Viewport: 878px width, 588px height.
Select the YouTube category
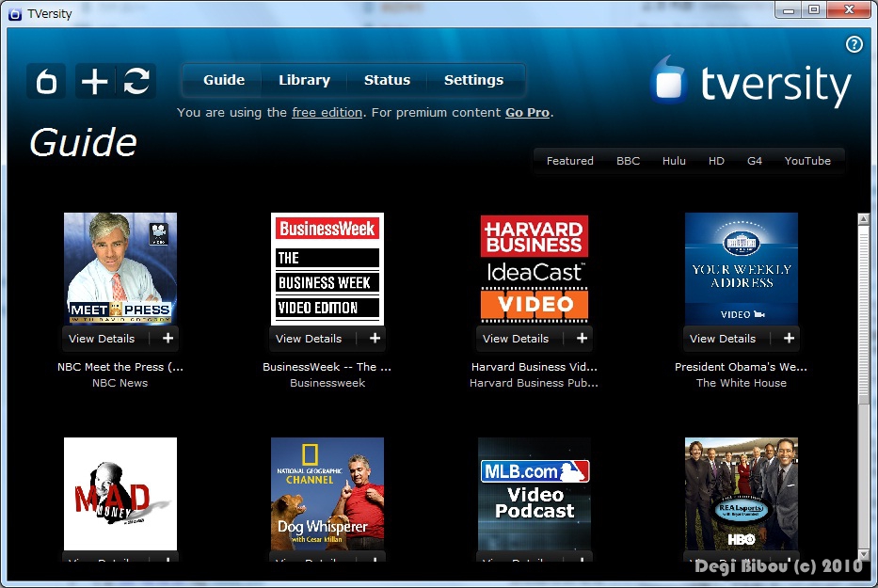(807, 161)
